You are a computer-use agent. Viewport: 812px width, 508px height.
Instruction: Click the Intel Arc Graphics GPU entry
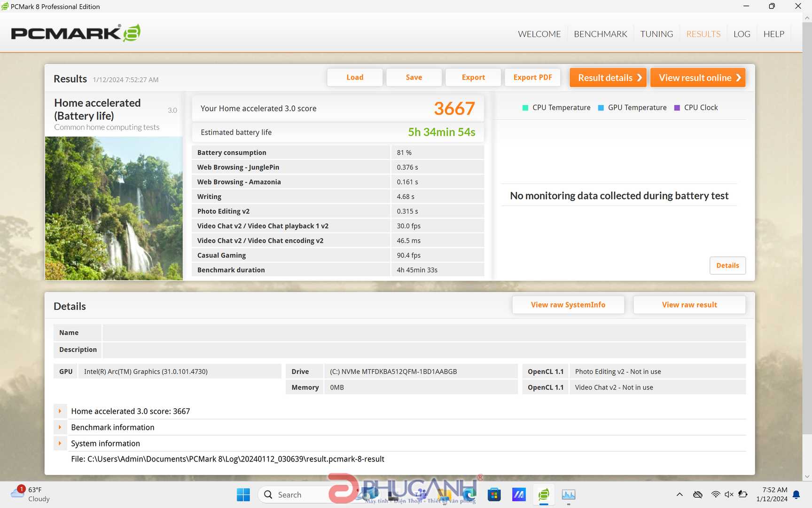click(x=180, y=372)
